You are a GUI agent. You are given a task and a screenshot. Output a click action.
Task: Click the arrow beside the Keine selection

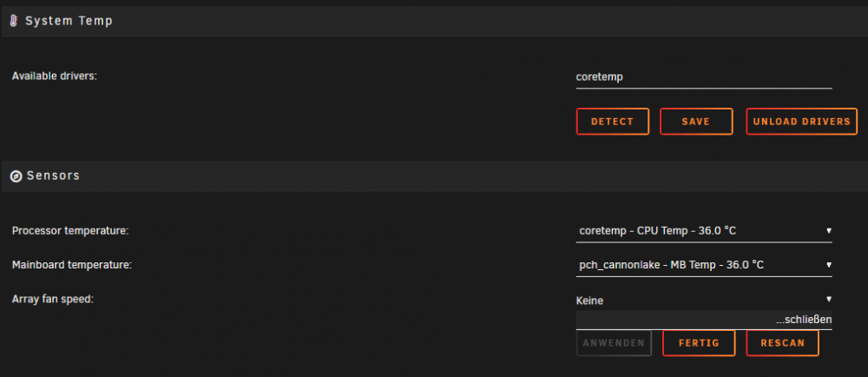click(829, 299)
